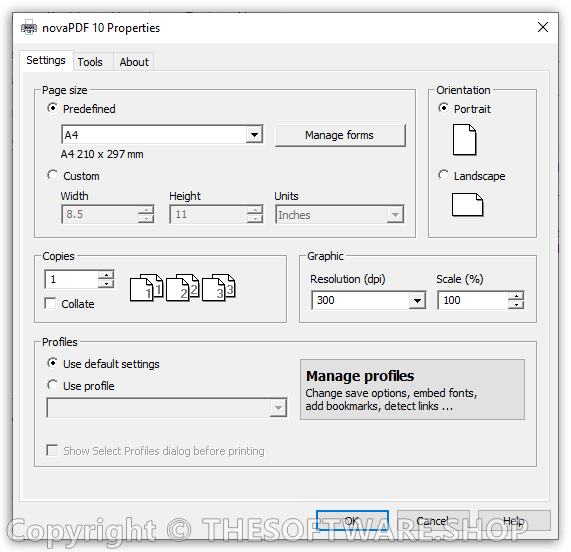
Task: Click the collate pages illustration icon
Action: coord(182,288)
